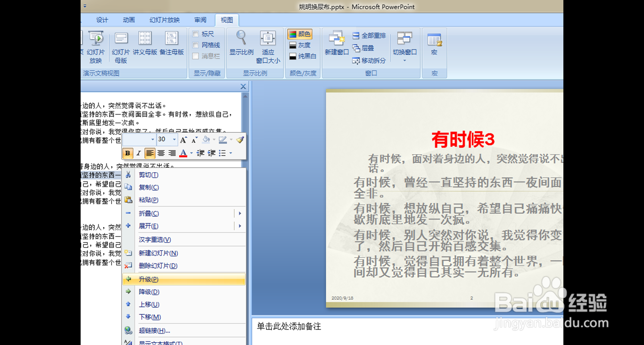The height and width of the screenshot is (345, 644).
Task: Enable the 标尺 (Ruler) checkbox
Action: (x=195, y=34)
